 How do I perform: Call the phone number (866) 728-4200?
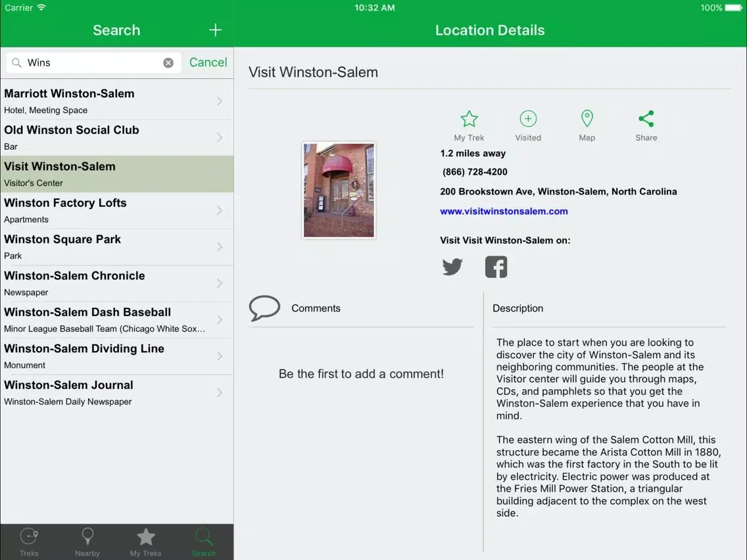(475, 172)
